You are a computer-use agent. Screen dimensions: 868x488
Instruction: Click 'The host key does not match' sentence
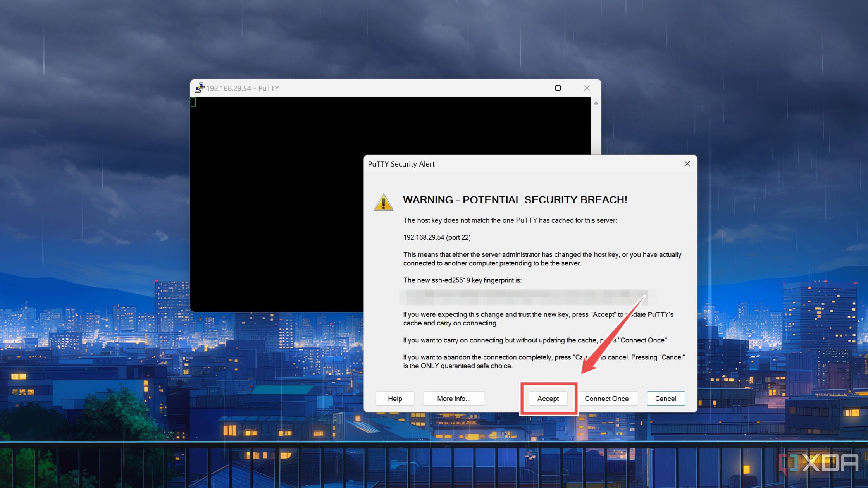[510, 220]
